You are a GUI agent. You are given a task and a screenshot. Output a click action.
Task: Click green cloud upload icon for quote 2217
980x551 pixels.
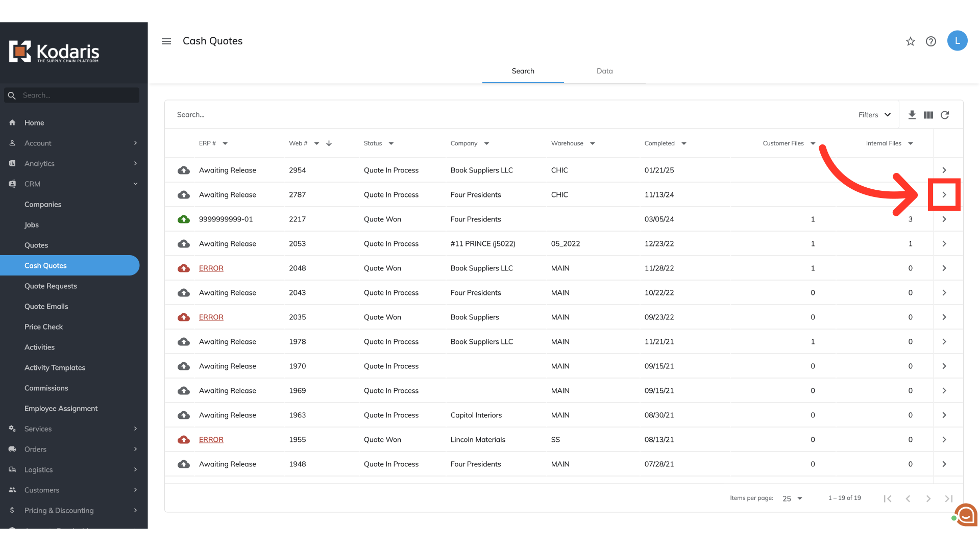point(184,219)
